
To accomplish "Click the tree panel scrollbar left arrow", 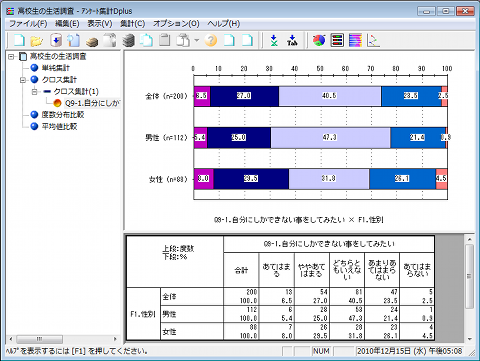I will pos(11,339).
